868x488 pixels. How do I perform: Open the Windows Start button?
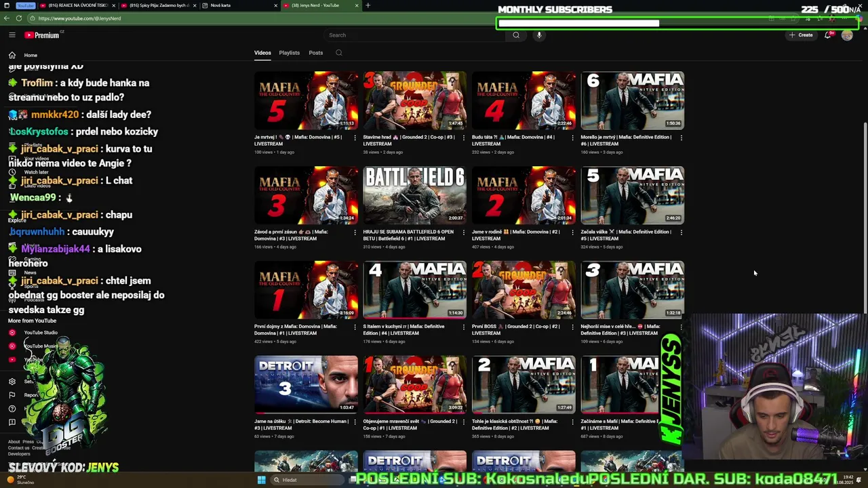[x=261, y=480]
